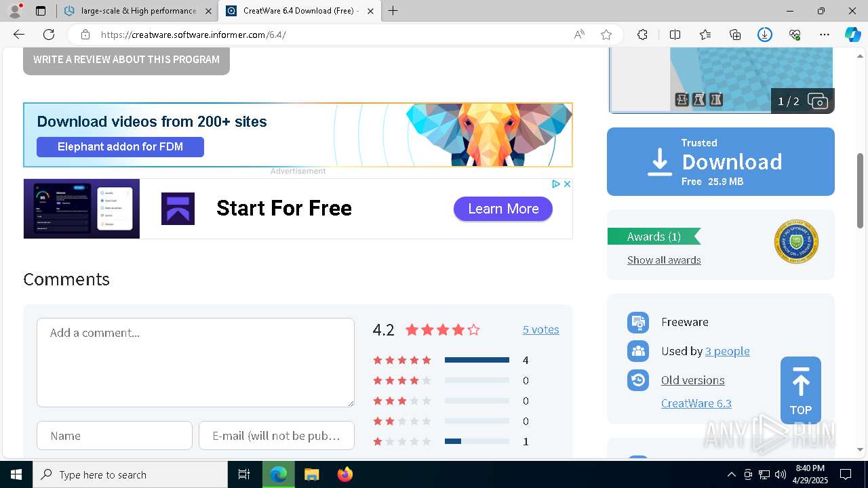Show hidden icons chevron in tray
This screenshot has height=488, width=868.
click(x=731, y=474)
